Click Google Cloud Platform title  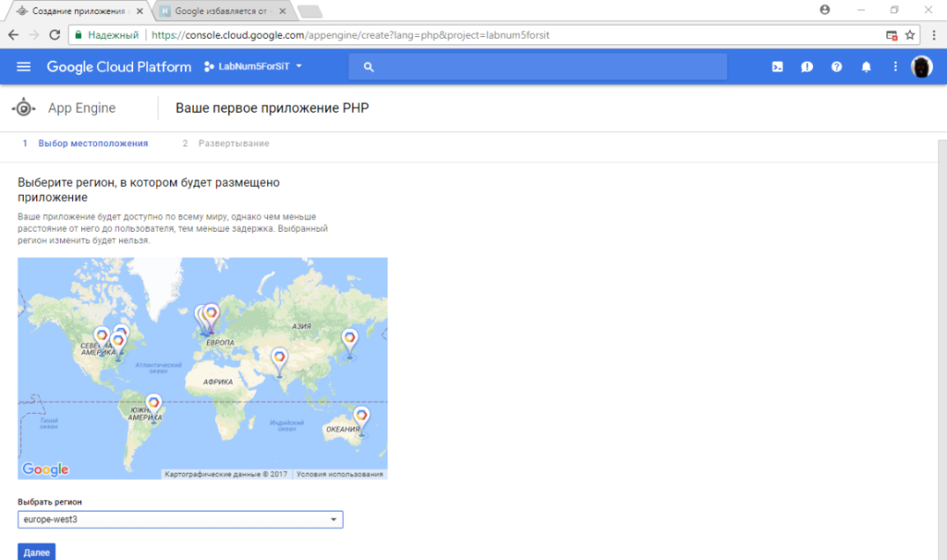(x=119, y=67)
